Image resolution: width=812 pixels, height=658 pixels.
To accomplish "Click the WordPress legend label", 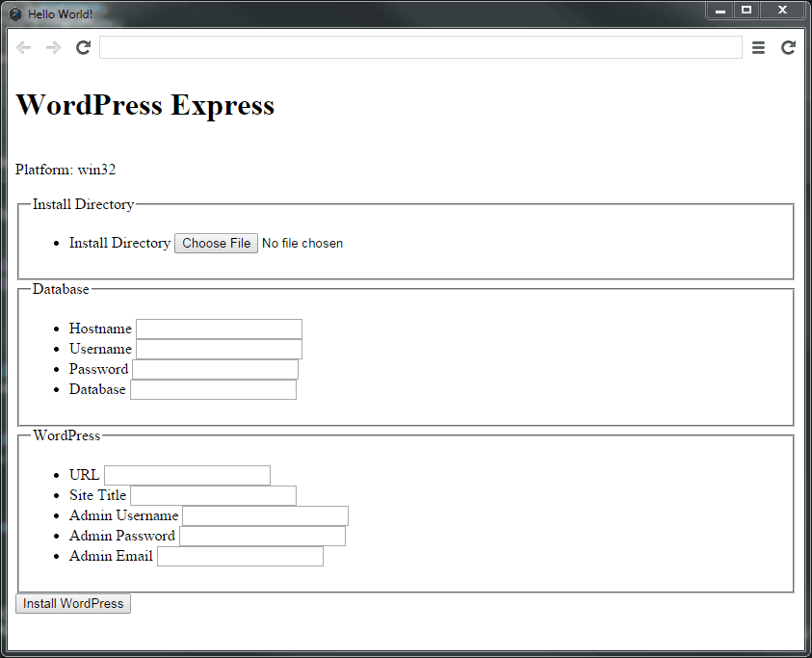I will tap(66, 435).
